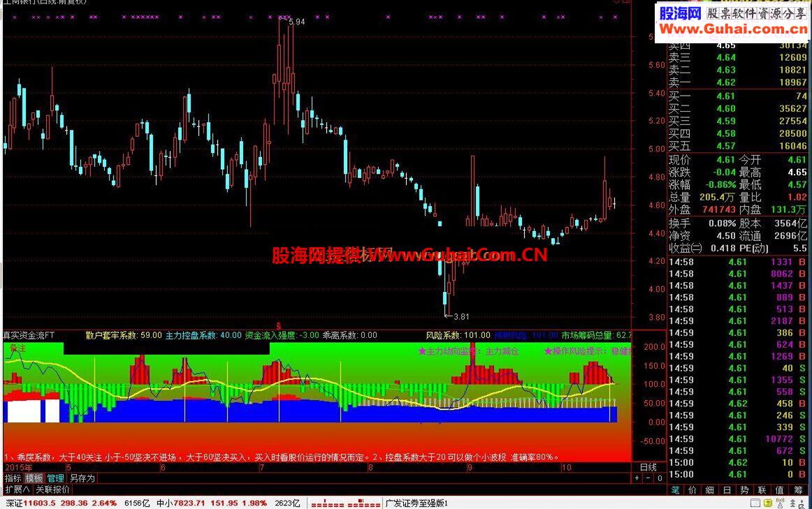Viewport: 812px width, 509px height.
Task: Click 买三 bid price 4.59
Action: point(726,121)
